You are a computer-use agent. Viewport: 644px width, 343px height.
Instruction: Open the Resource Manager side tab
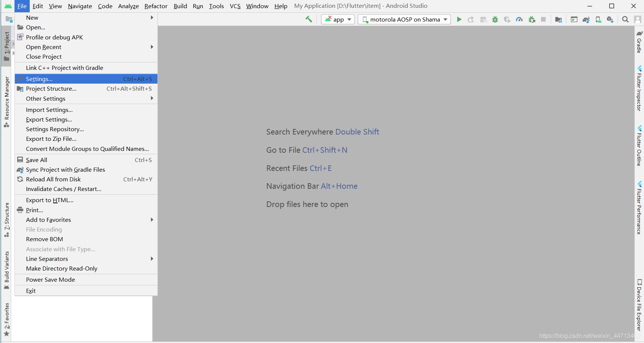click(6, 102)
